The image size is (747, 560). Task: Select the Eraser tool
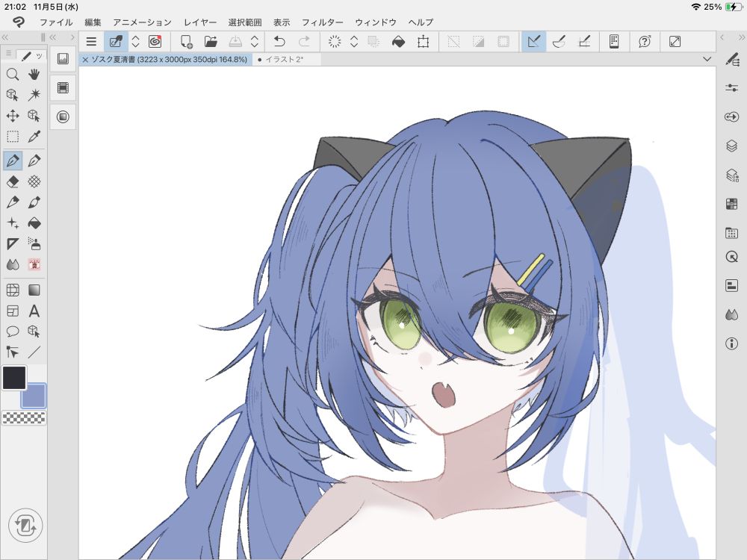point(13,181)
